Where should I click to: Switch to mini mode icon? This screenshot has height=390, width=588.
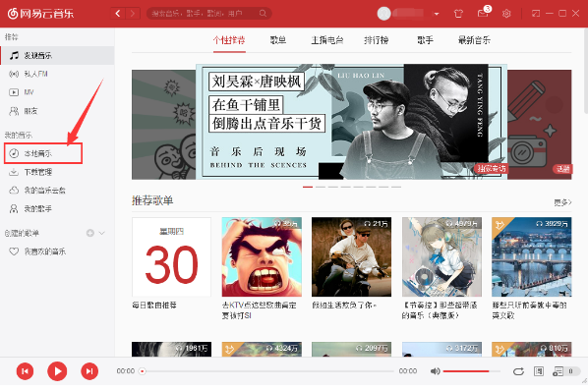click(536, 14)
